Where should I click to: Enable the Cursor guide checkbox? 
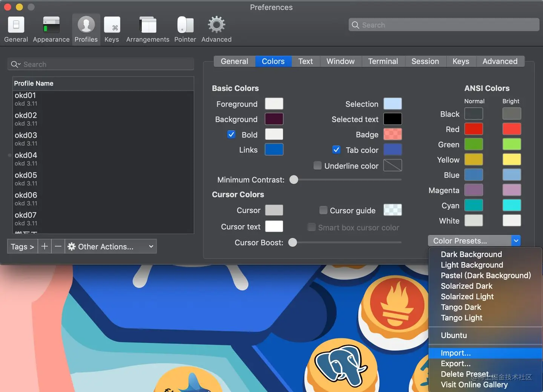pos(323,210)
